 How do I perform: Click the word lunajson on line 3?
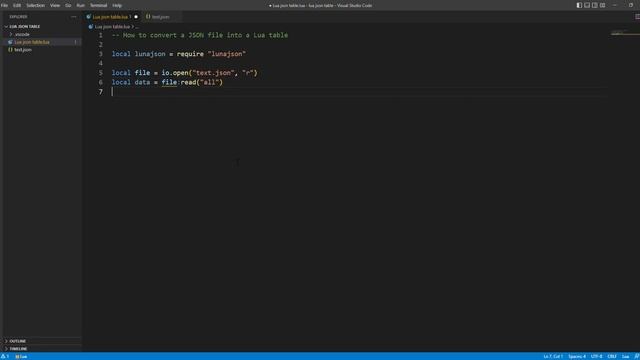pyautogui.click(x=150, y=54)
